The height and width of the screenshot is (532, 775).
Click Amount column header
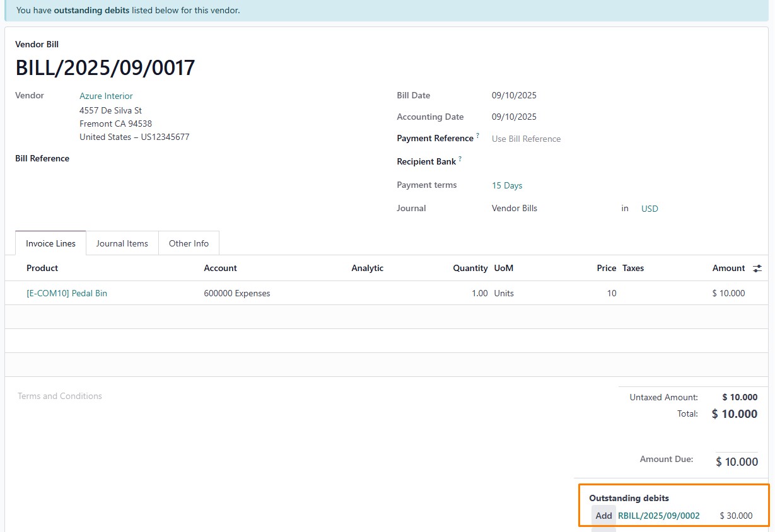click(728, 268)
